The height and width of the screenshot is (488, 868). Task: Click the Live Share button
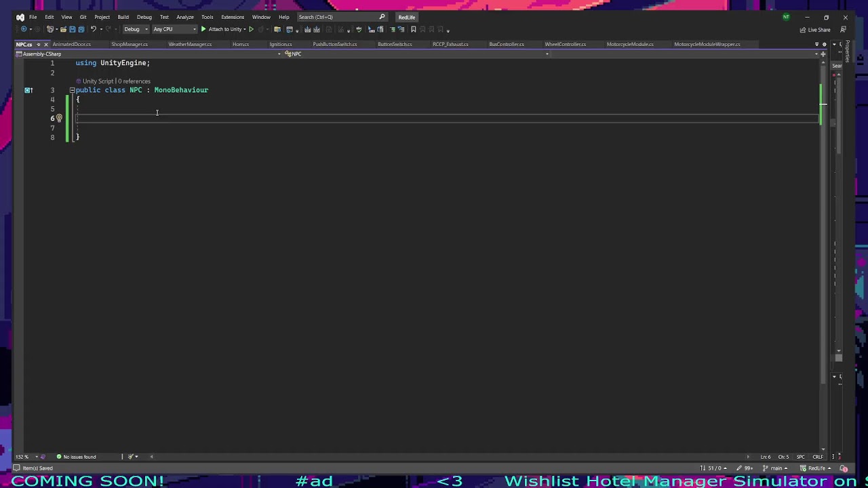[815, 30]
